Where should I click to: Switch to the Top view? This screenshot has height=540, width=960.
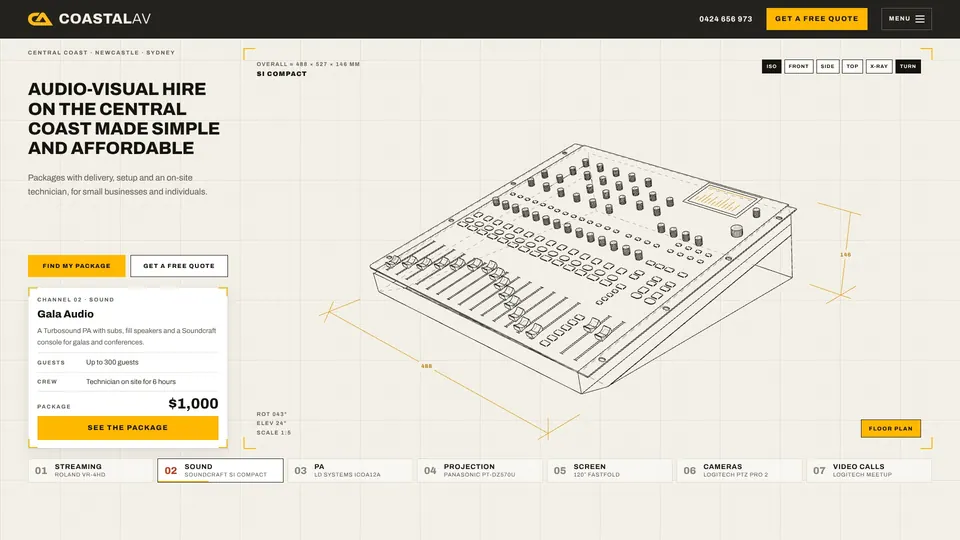pyautogui.click(x=852, y=66)
